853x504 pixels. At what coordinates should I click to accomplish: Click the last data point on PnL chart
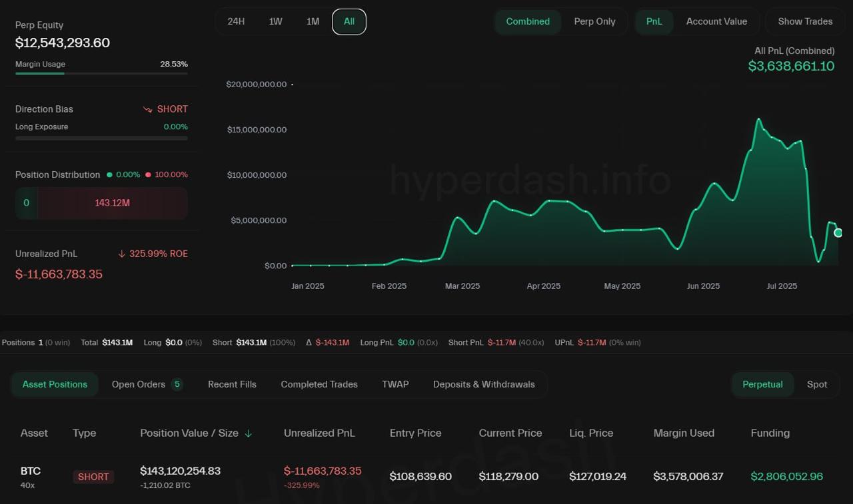tap(838, 232)
